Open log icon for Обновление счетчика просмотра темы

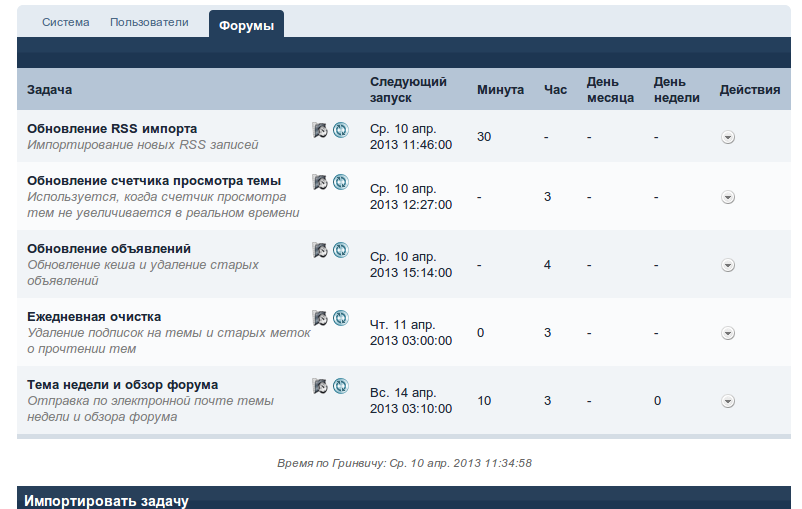(320, 182)
